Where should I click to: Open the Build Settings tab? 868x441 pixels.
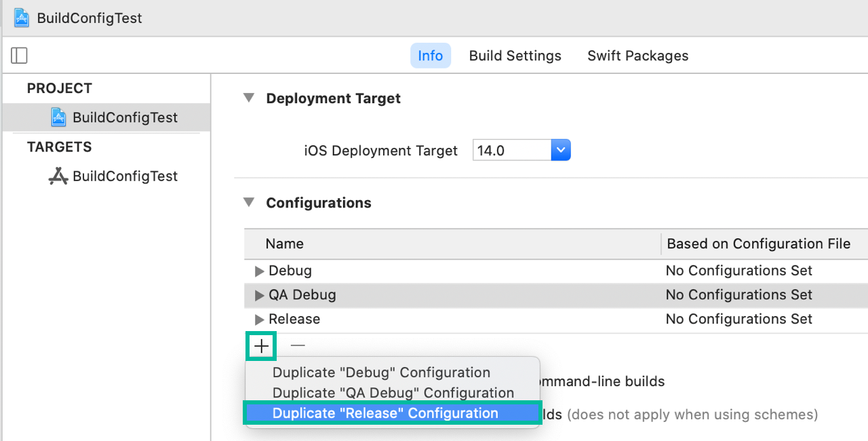(515, 56)
